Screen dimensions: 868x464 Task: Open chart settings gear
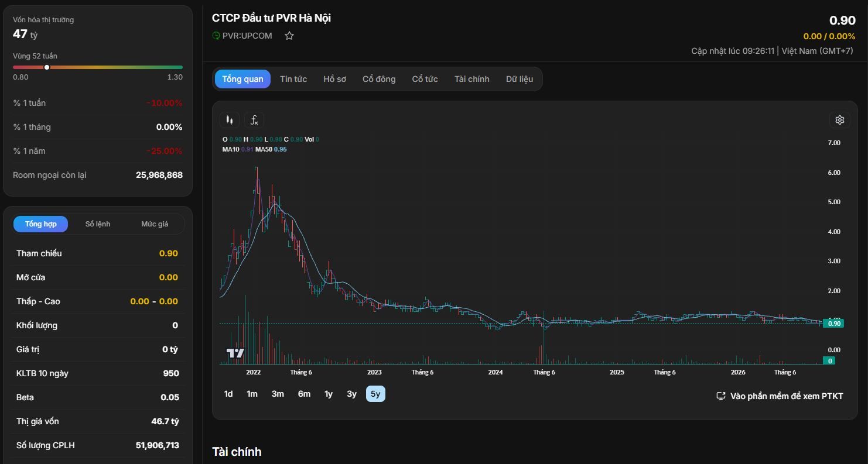click(839, 120)
